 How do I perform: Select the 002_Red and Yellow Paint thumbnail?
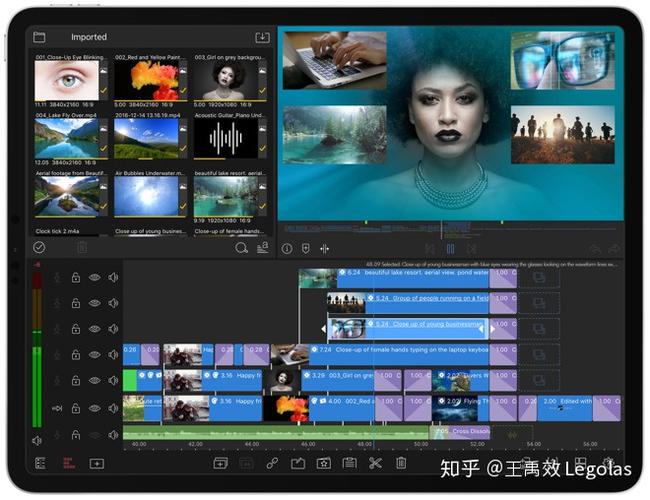146,80
